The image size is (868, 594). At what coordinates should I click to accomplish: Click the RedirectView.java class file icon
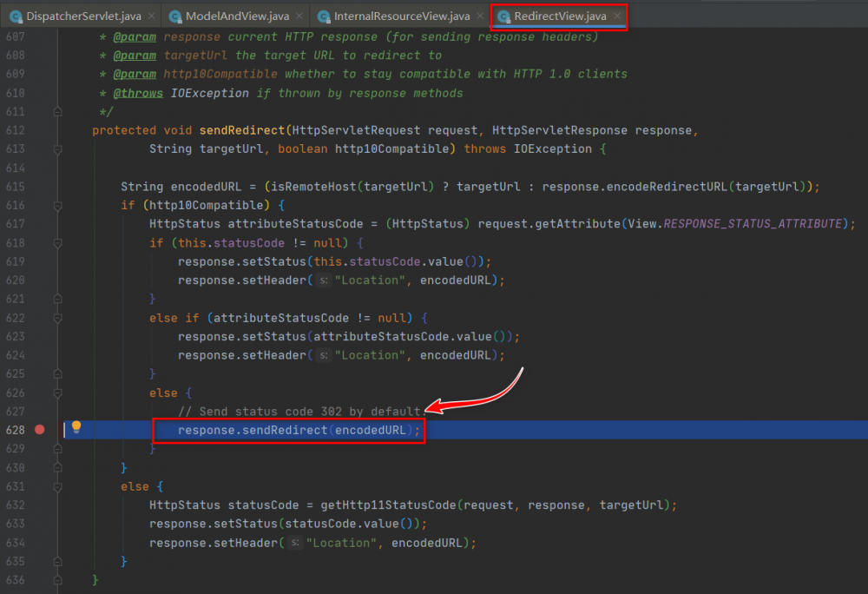click(503, 16)
